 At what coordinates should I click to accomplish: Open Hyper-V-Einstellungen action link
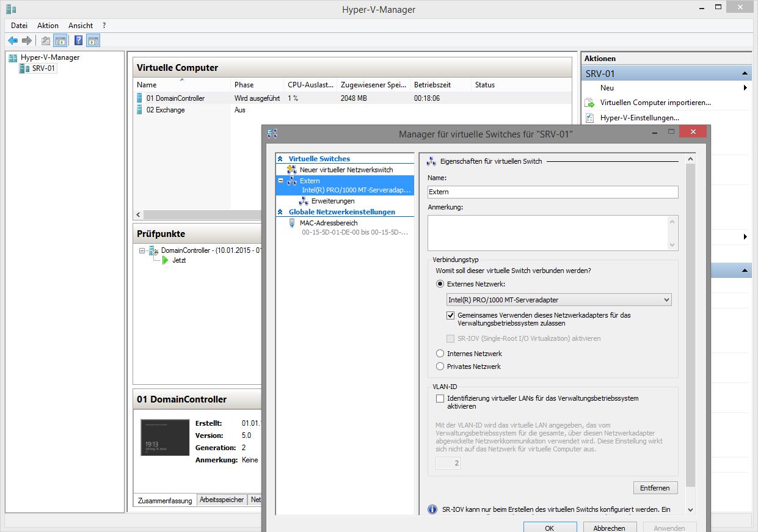pos(640,118)
